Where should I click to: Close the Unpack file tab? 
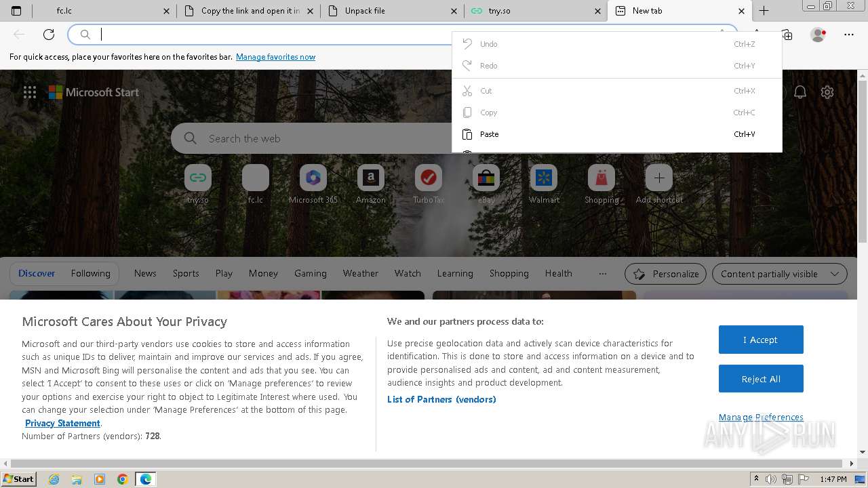(454, 11)
